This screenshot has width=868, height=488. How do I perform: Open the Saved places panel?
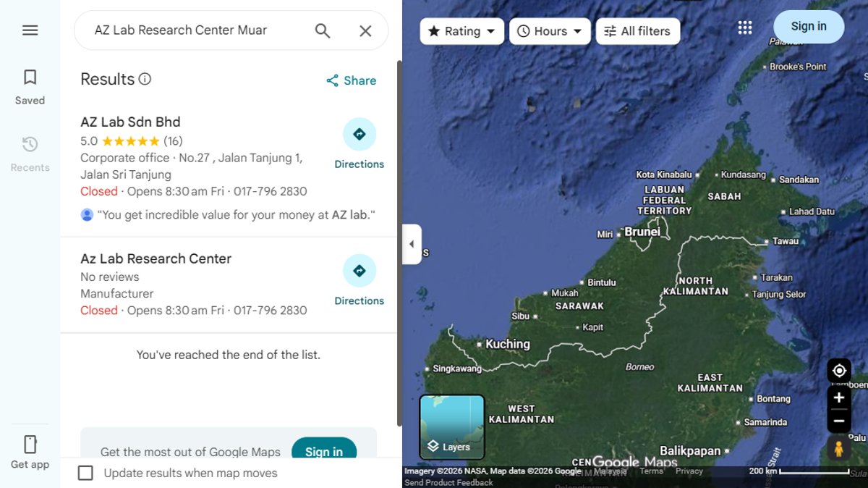(30, 87)
